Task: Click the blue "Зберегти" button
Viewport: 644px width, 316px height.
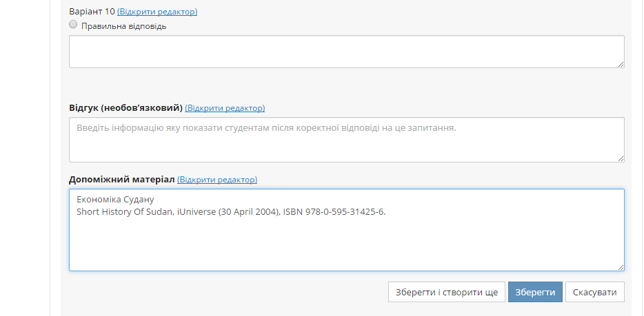Action: pyautogui.click(x=535, y=292)
